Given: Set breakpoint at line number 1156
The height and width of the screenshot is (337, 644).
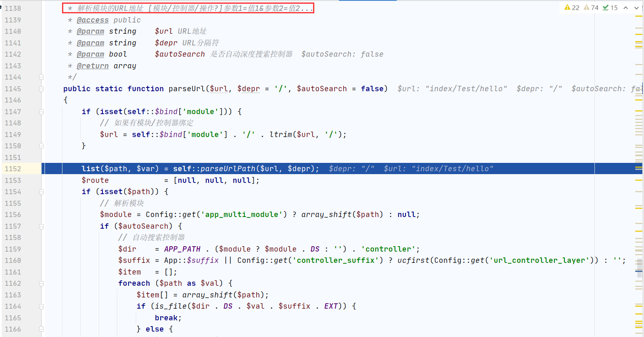Looking at the screenshot, I should pos(12,215).
